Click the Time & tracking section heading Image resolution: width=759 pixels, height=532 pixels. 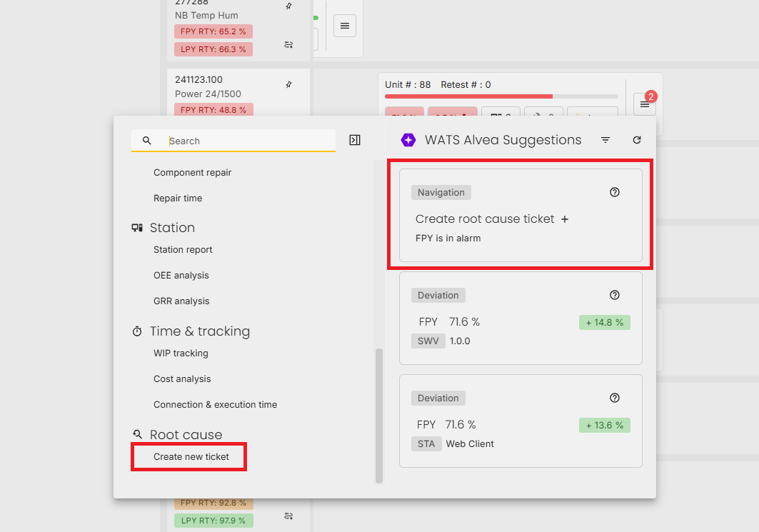[x=199, y=331]
